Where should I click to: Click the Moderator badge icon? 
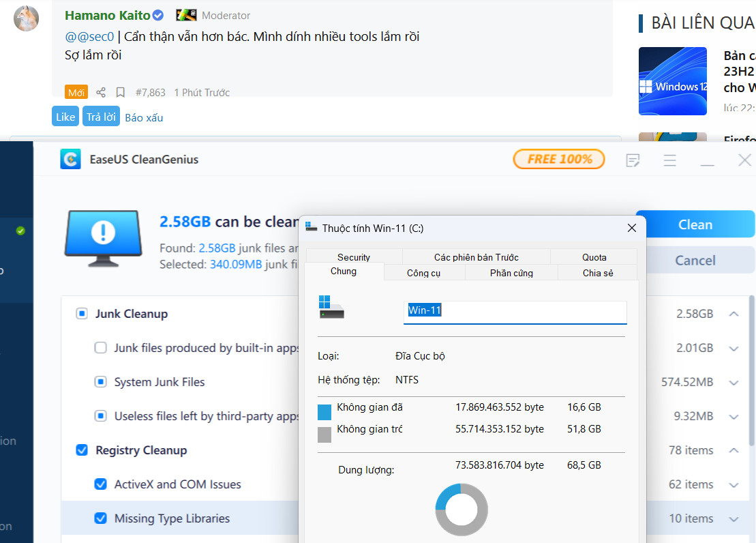coord(186,15)
